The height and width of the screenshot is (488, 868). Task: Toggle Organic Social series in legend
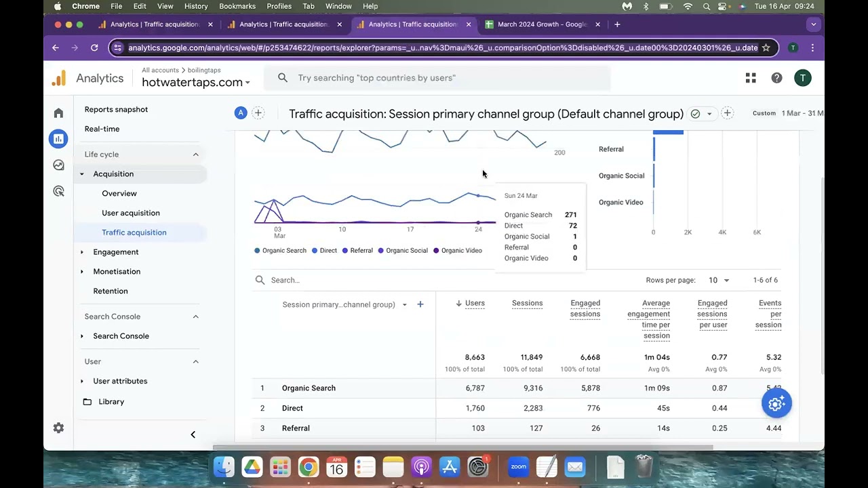[403, 251]
